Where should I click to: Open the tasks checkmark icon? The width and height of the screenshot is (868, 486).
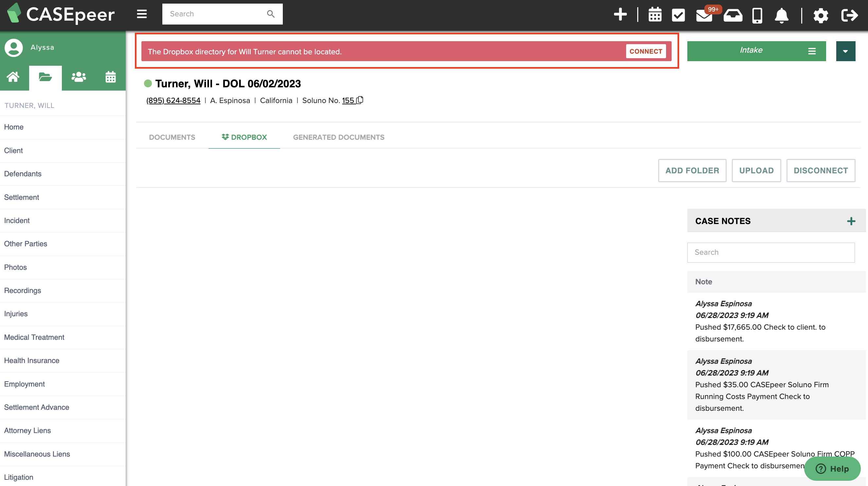tap(678, 15)
